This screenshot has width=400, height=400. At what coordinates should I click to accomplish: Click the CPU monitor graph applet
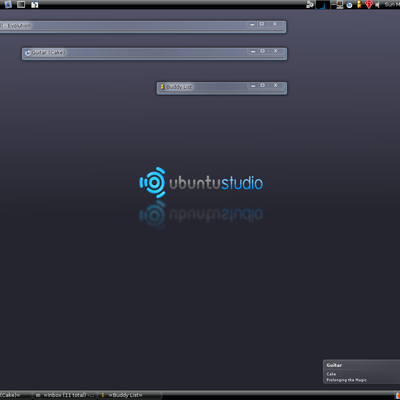pyautogui.click(x=322, y=5)
